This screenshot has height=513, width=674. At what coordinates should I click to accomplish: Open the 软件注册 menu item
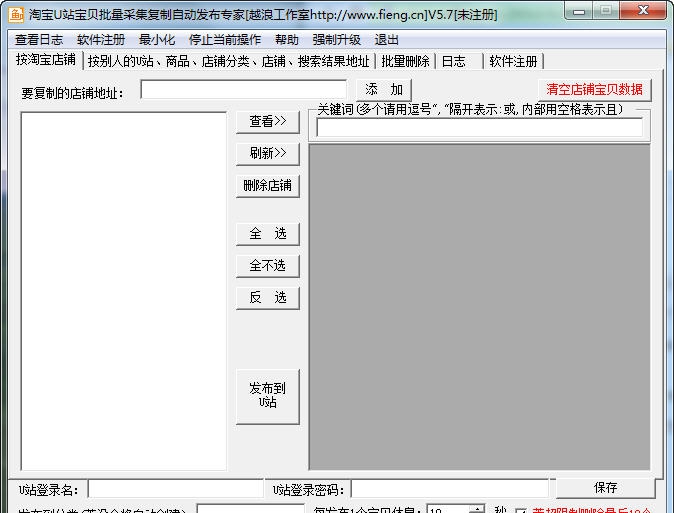coord(101,40)
